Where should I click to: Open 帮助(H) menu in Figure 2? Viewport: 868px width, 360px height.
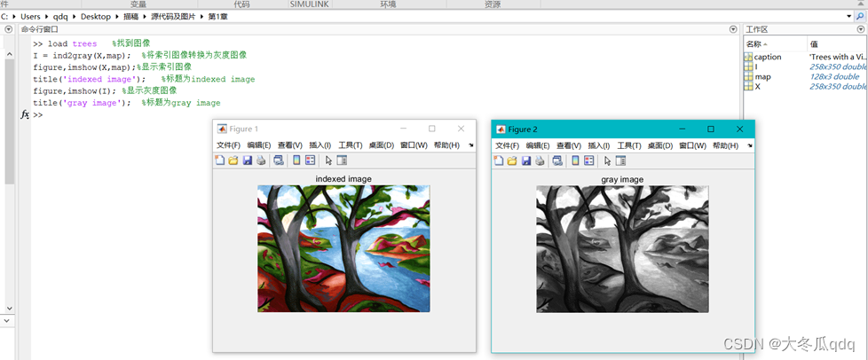point(726,145)
